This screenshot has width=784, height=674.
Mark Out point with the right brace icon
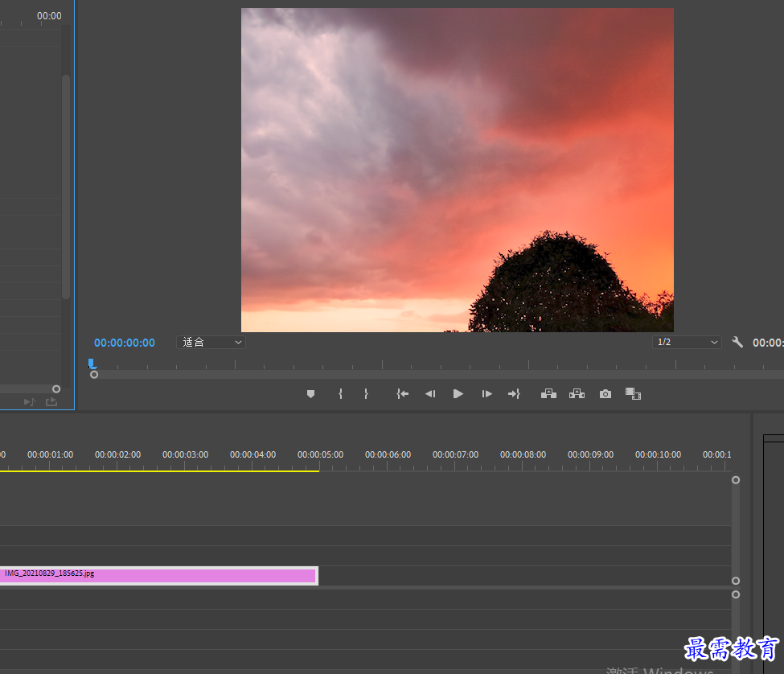click(x=366, y=394)
